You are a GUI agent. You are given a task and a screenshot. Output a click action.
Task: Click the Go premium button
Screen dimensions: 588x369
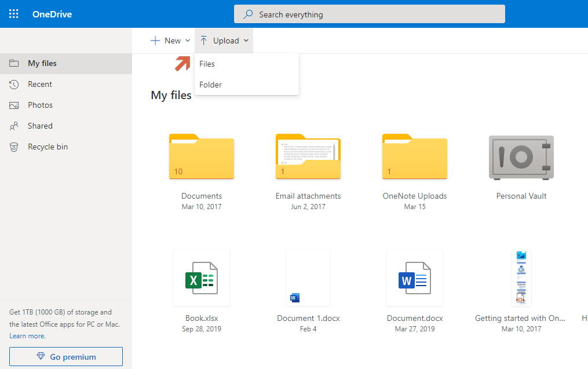[66, 356]
